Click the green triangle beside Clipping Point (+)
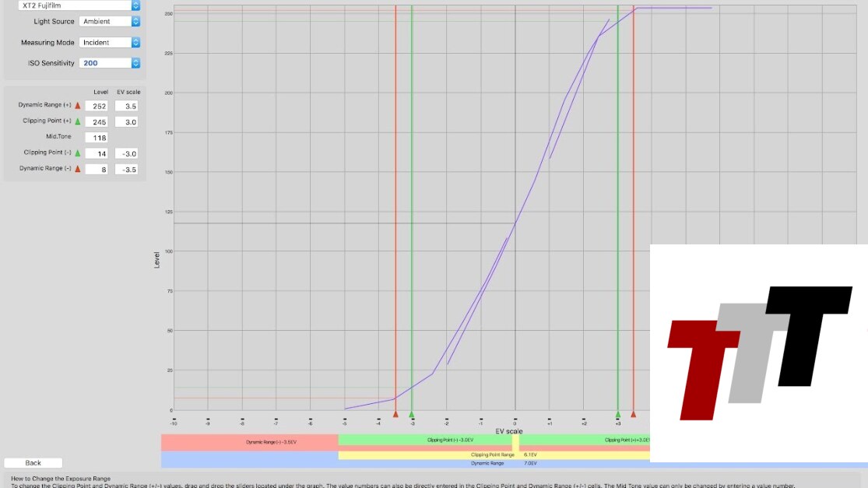This screenshot has height=488, width=868. pos(78,122)
